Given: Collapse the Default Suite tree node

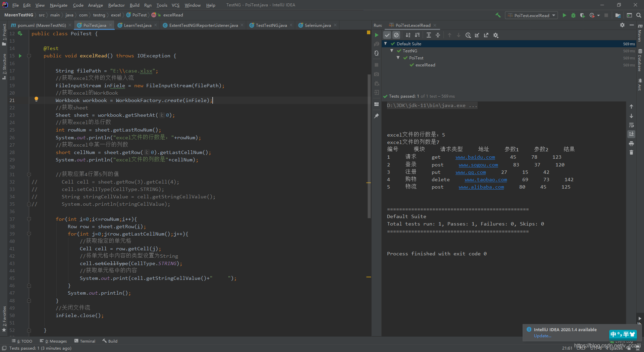Looking at the screenshot, I should 385,44.
